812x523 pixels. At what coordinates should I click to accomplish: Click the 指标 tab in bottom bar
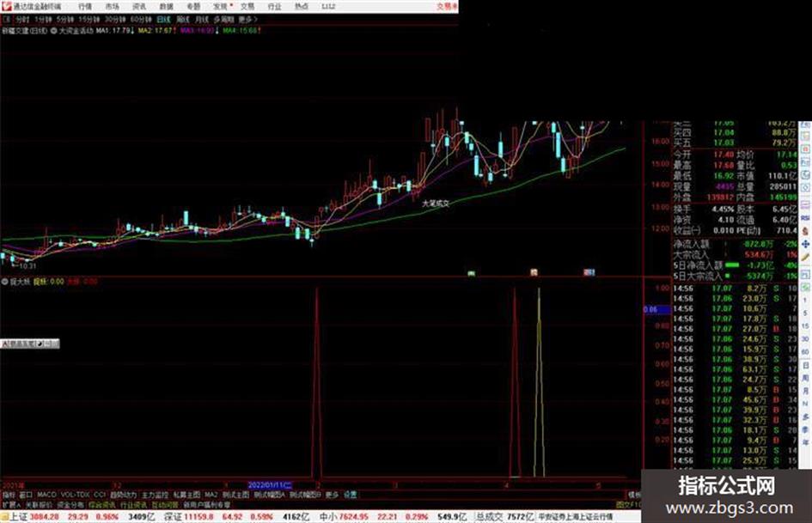[x=9, y=495]
